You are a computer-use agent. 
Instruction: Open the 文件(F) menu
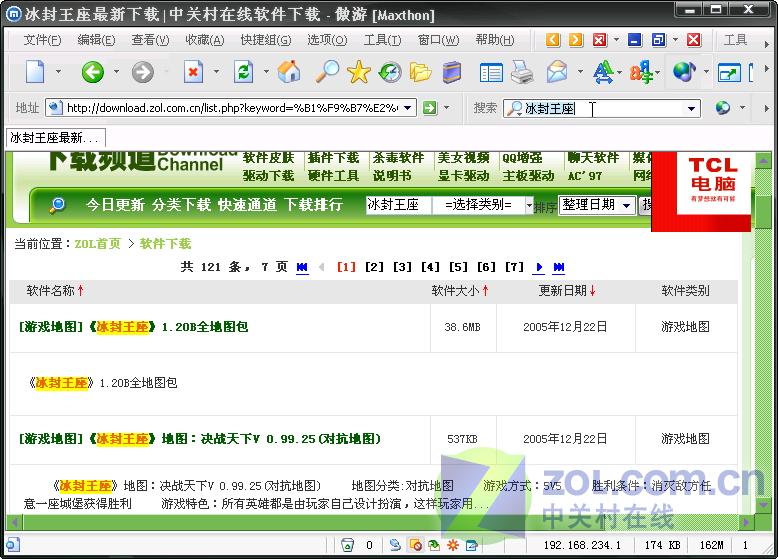coord(42,40)
